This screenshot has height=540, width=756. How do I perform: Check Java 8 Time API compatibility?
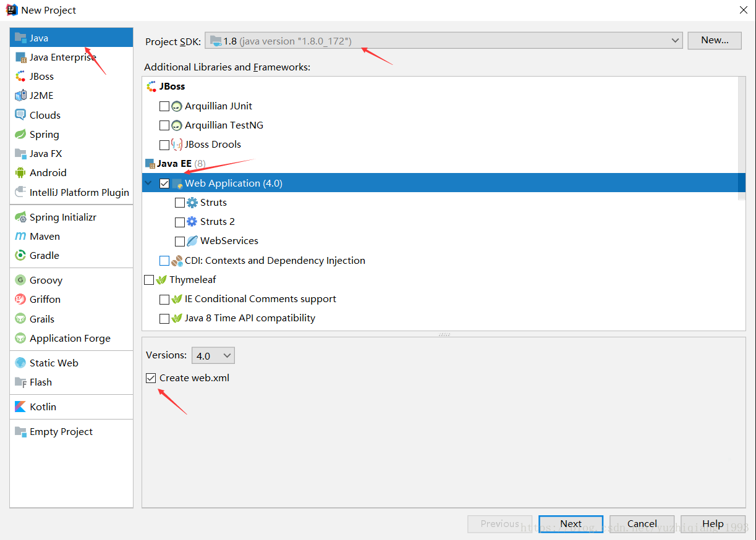coord(164,319)
